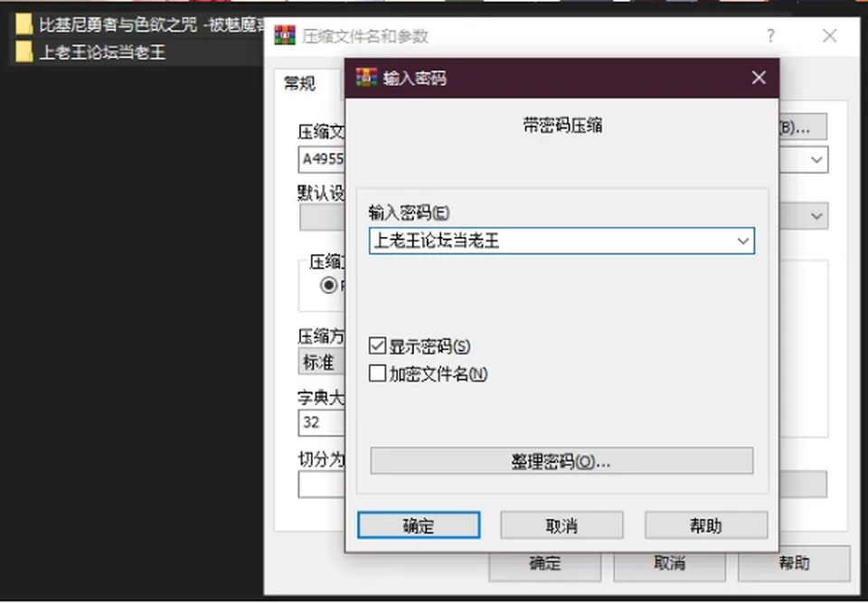Click 确定 in the archive parameters window
Image resolution: width=868 pixels, height=603 pixels.
click(544, 564)
